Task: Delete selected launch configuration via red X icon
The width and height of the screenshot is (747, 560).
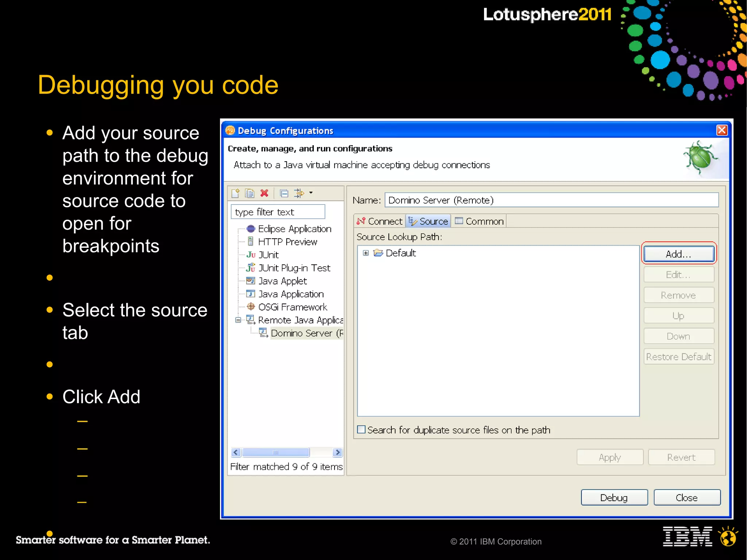Action: pyautogui.click(x=264, y=193)
